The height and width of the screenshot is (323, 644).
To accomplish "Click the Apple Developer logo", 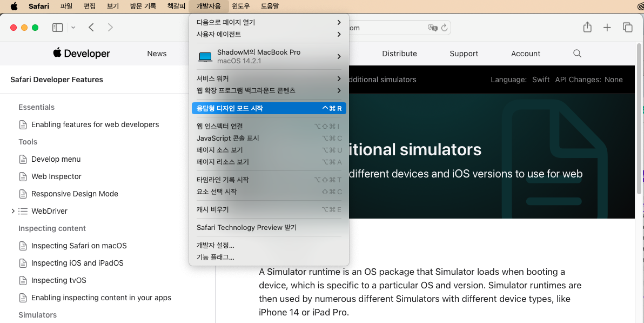I will point(82,53).
